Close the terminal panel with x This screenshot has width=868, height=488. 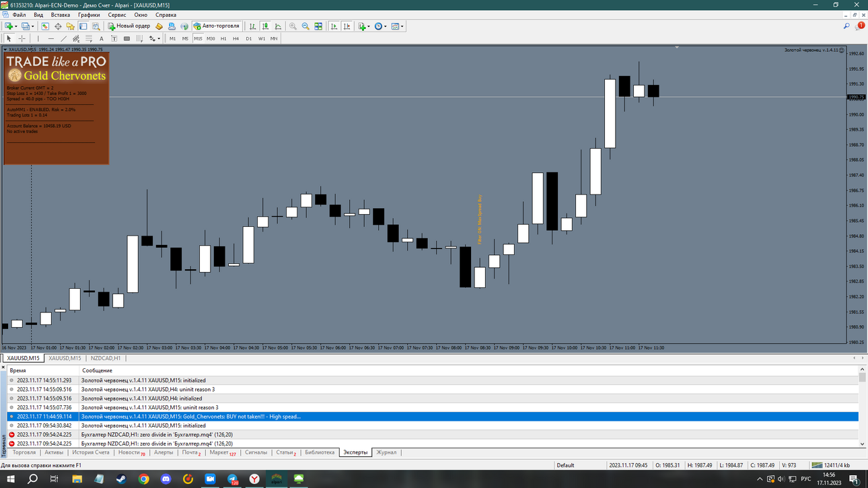click(3, 368)
